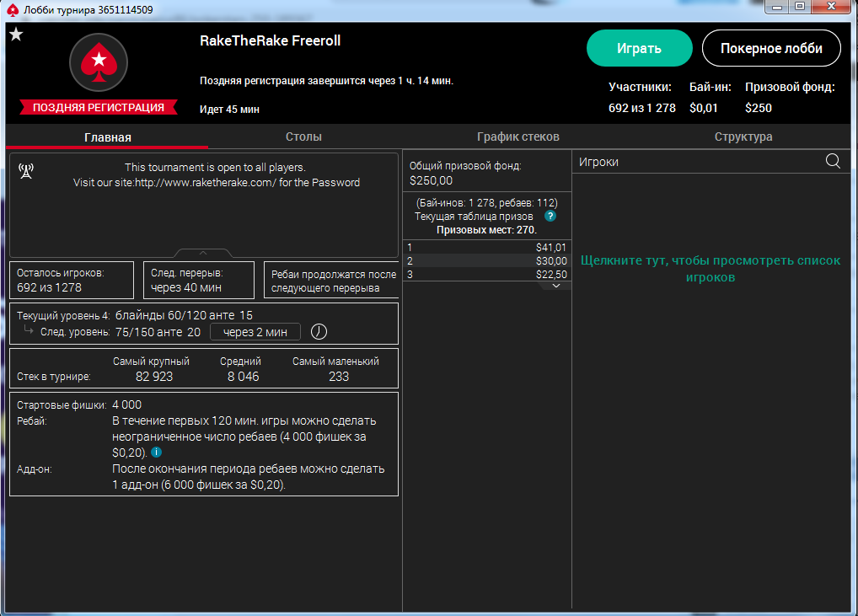Click the link to view the player list
This screenshot has width=858, height=616.
pyautogui.click(x=711, y=269)
